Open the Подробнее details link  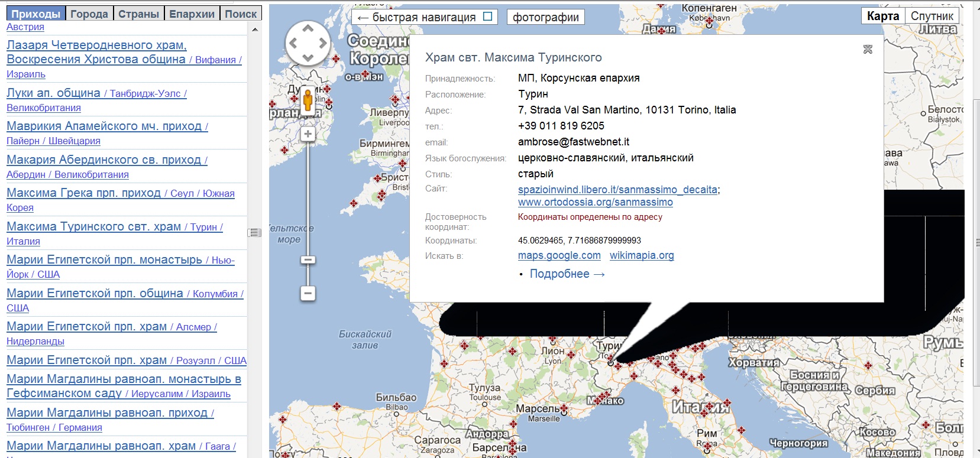pos(567,274)
